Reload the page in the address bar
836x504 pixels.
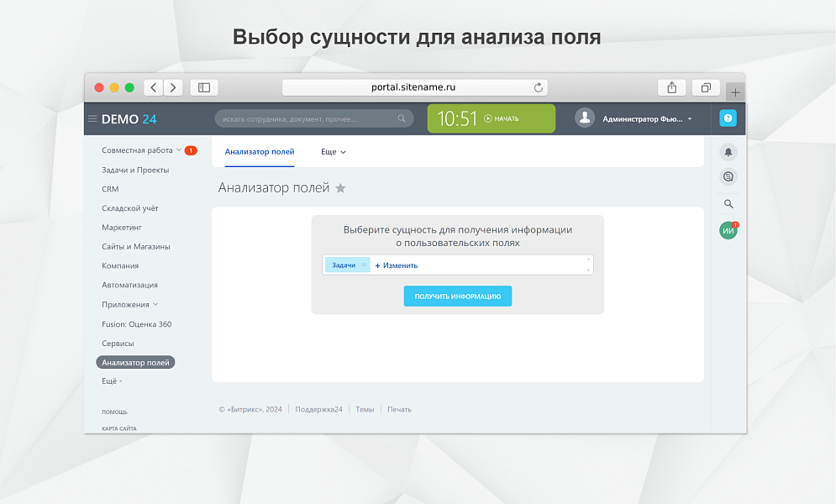(x=538, y=87)
